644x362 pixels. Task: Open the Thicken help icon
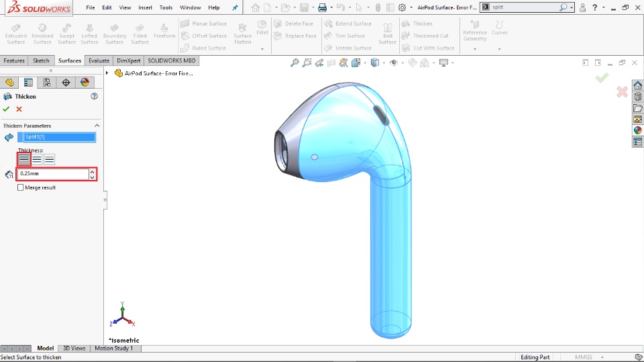click(95, 96)
